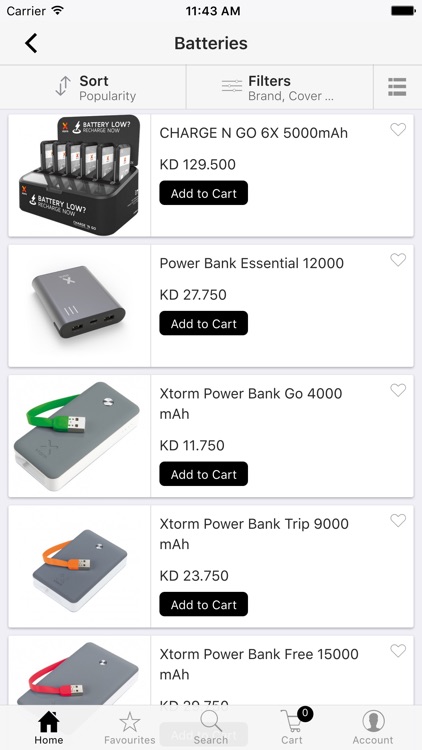Favourite Xtorm Power Bank Free 15000 heart

coord(398,651)
